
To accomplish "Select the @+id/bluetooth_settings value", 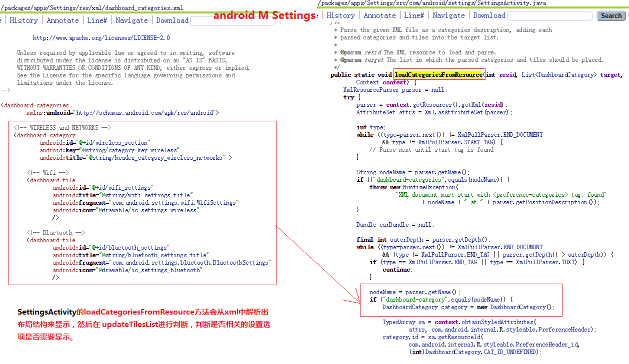I will point(131,248).
